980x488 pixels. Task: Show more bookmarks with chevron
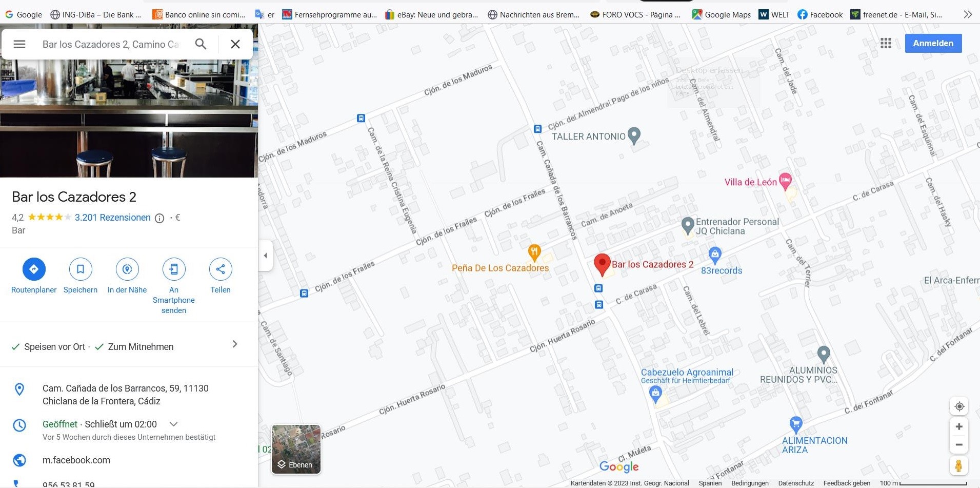967,14
